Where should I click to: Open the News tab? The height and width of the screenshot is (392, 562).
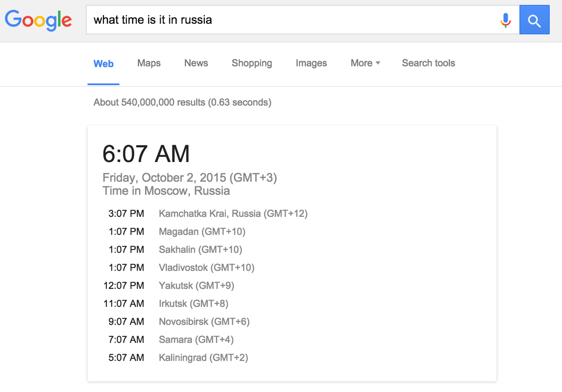point(196,63)
